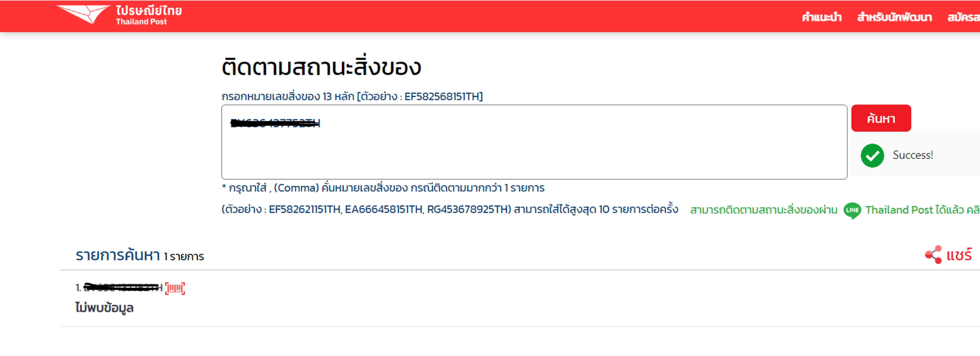The width and height of the screenshot is (980, 356).
Task: Click the green LINE app icon
Action: (852, 211)
